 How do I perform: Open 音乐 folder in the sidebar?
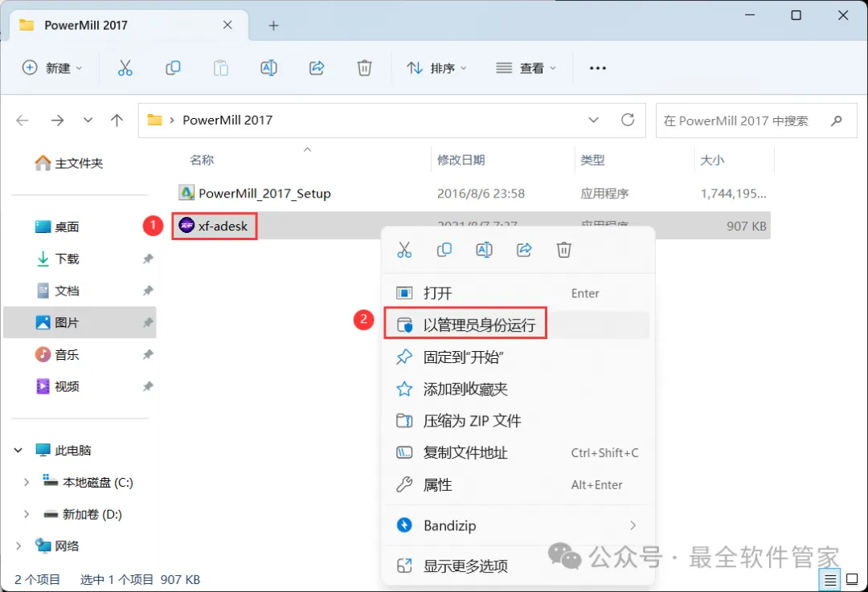coord(57,355)
